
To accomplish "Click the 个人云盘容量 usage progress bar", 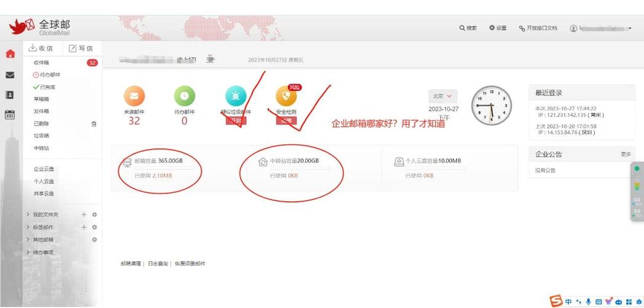I will click(435, 168).
